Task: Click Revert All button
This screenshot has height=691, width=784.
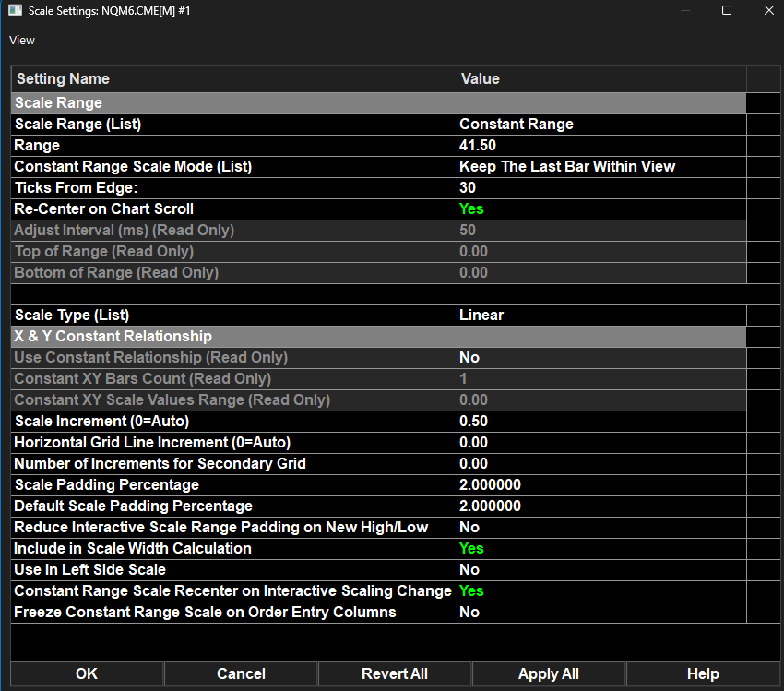Action: pyautogui.click(x=395, y=673)
